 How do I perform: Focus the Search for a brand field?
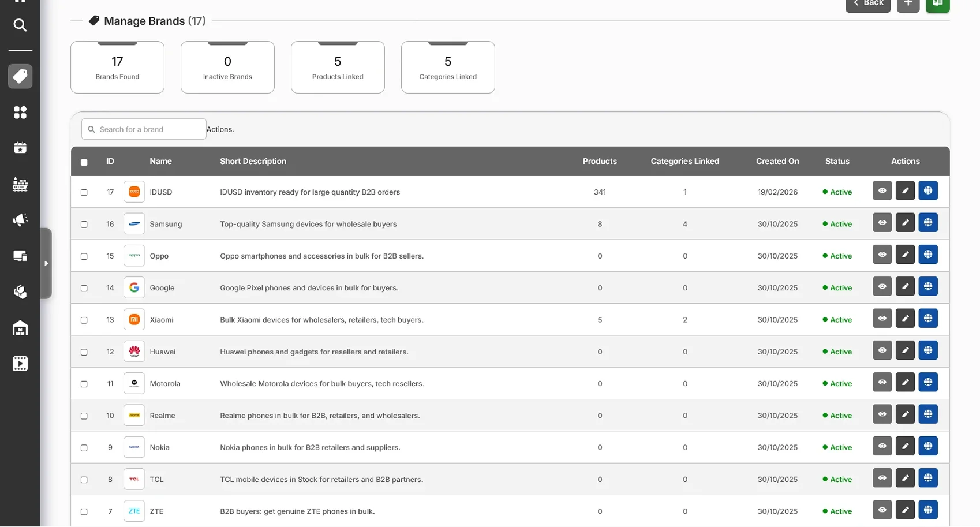tap(144, 129)
